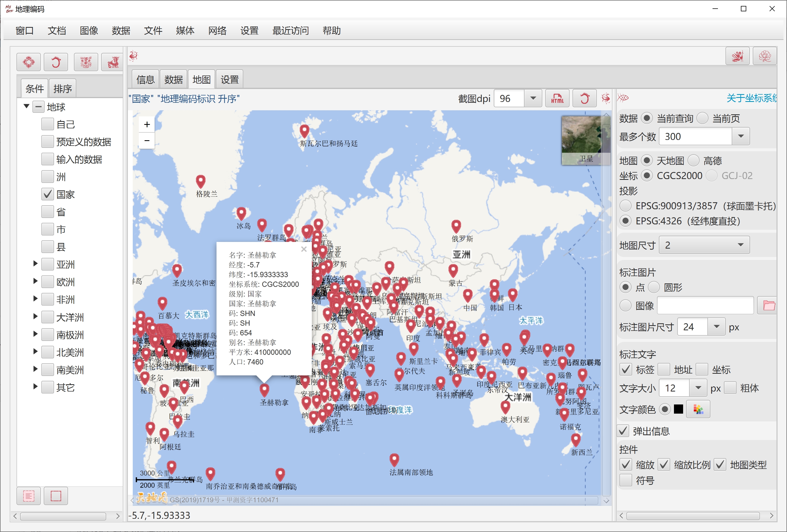Expand the 欧洲 tree node
Viewport: 787px width, 532px height.
point(35,281)
